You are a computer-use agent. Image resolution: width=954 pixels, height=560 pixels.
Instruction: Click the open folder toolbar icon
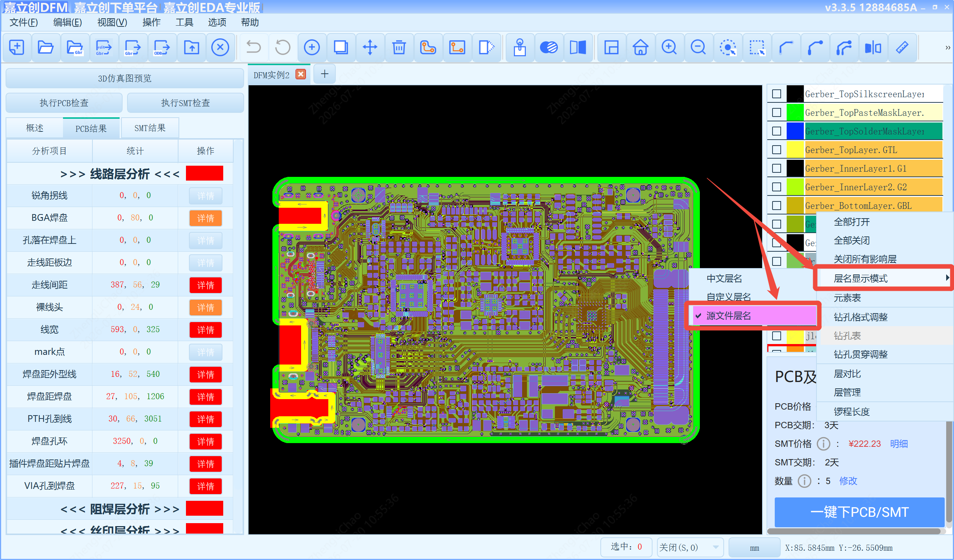point(45,47)
